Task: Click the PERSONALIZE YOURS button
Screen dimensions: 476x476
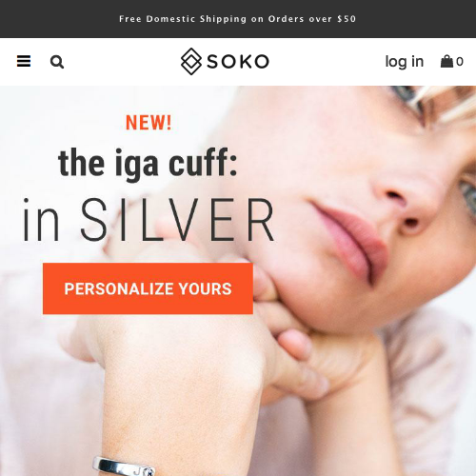Action: coord(148,288)
